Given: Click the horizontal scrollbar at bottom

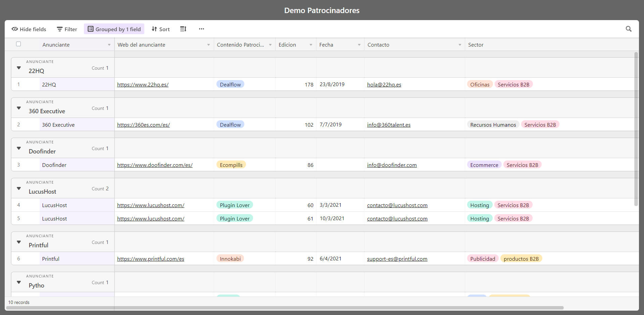Looking at the screenshot, I should pos(285,308).
